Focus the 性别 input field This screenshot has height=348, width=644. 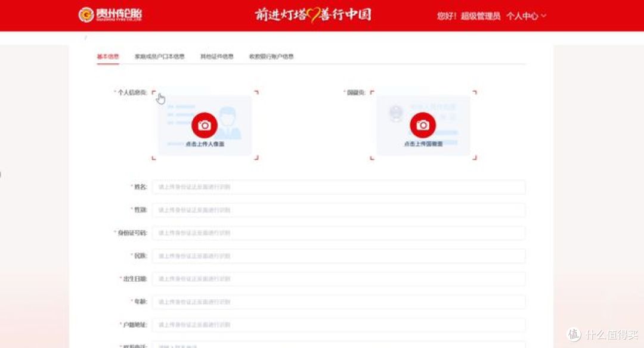click(x=339, y=210)
